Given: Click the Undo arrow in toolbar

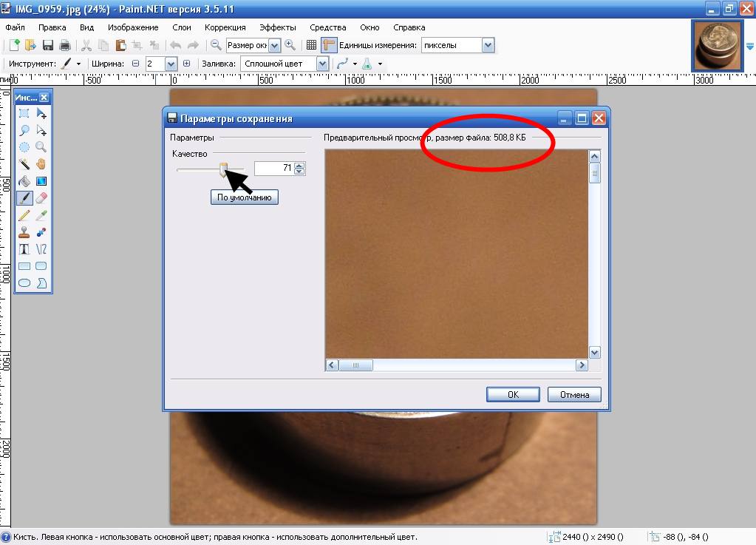Looking at the screenshot, I should [x=175, y=45].
